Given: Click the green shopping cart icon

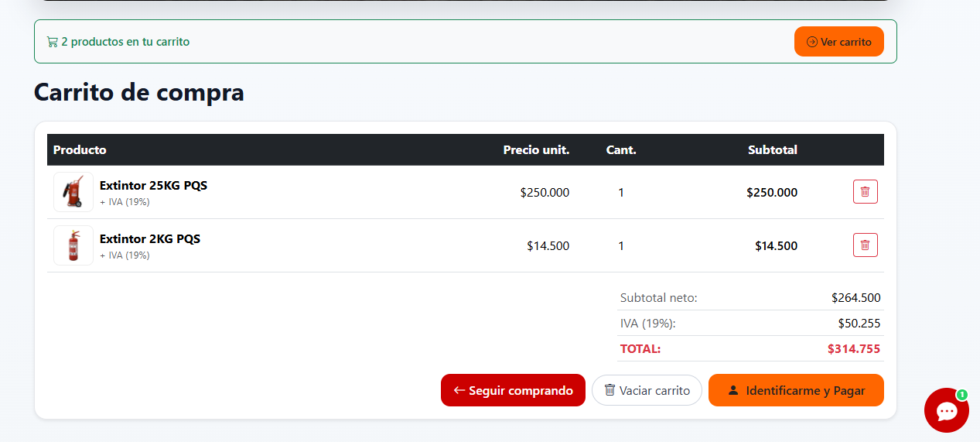Looking at the screenshot, I should (52, 42).
